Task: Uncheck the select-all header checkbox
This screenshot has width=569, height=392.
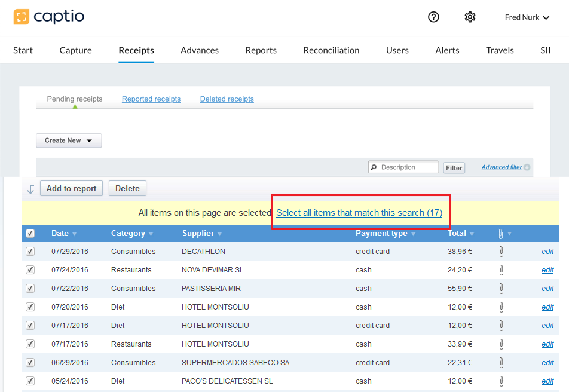Action: coord(30,234)
